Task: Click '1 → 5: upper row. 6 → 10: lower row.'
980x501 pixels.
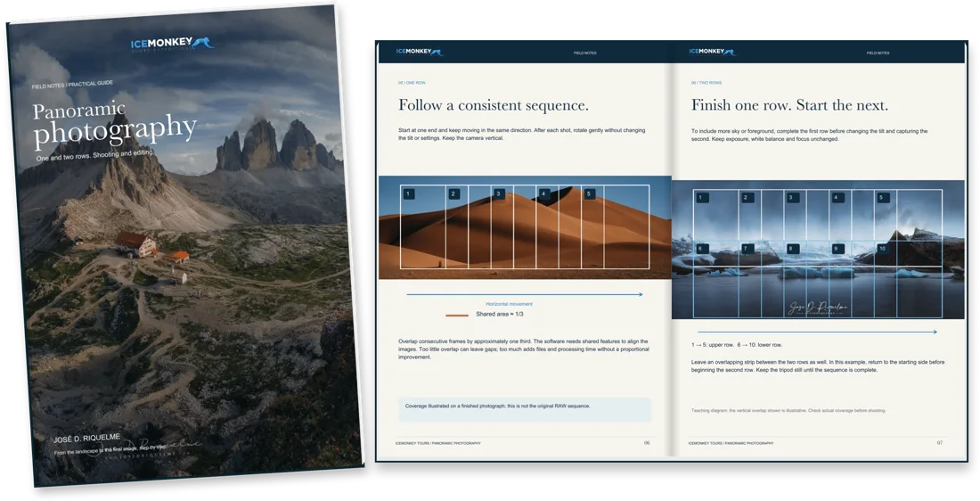Action: point(736,345)
